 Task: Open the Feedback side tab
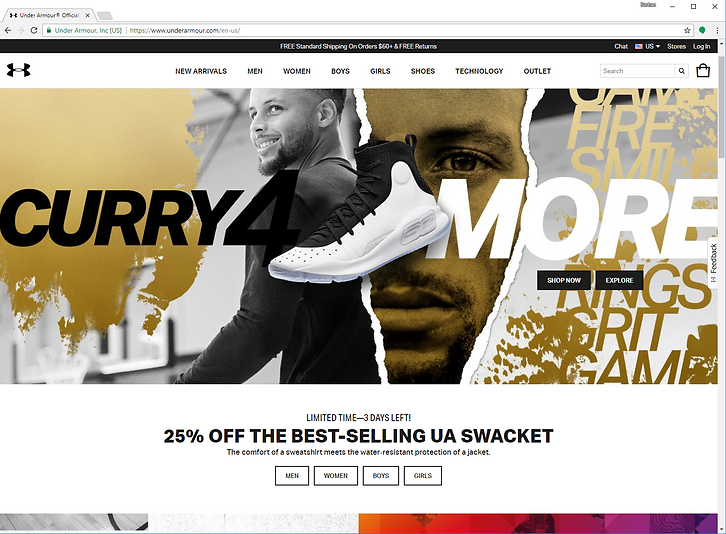pyautogui.click(x=713, y=263)
